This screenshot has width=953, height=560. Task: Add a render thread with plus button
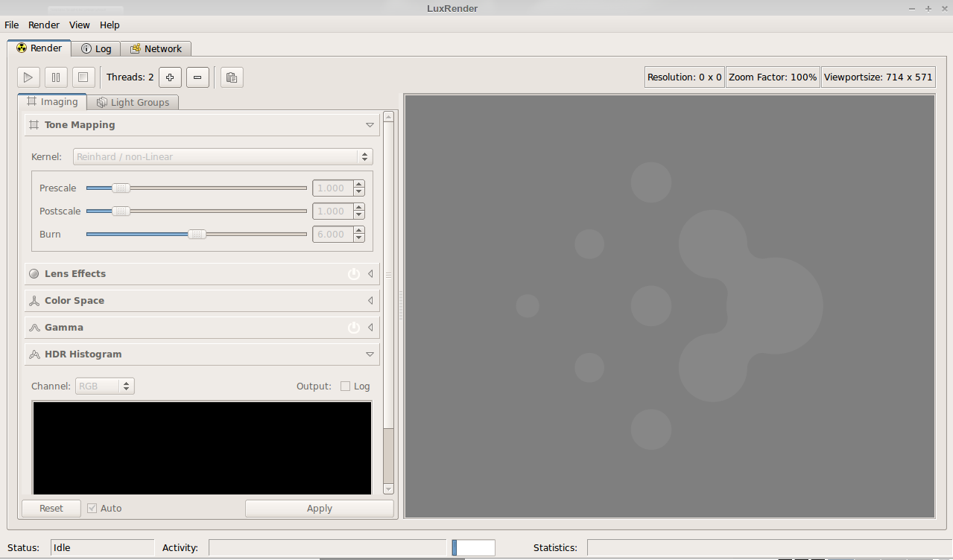point(170,77)
